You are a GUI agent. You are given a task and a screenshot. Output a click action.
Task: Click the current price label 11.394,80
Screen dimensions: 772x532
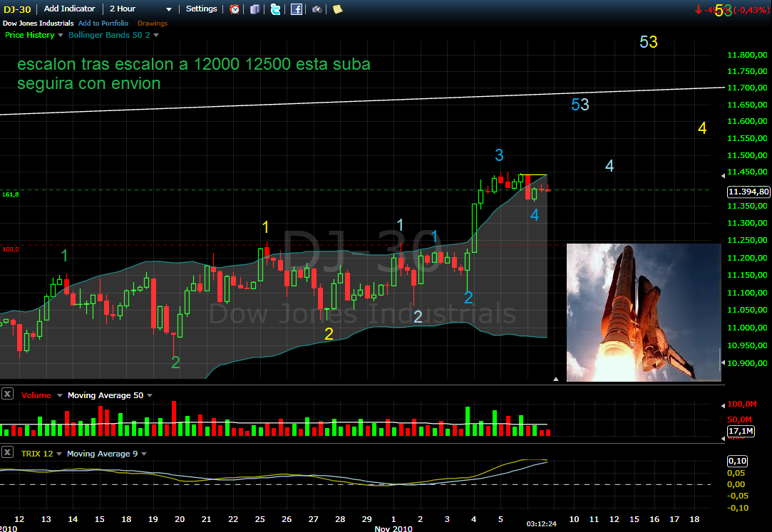[748, 192]
